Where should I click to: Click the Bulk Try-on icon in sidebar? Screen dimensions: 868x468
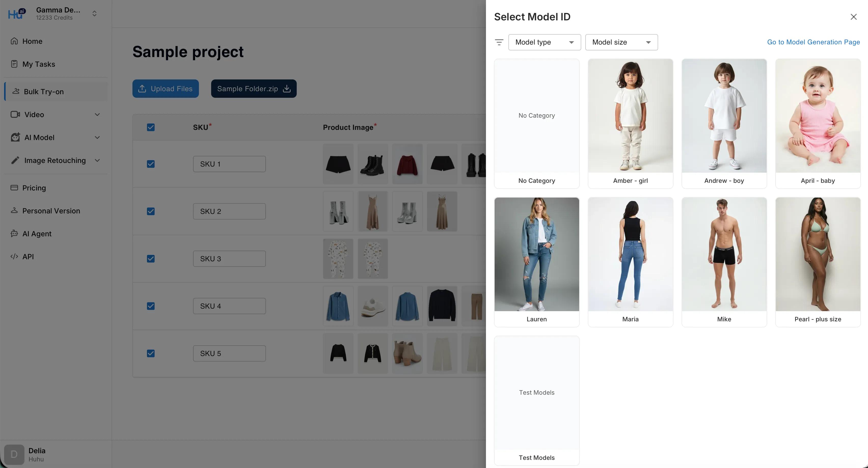pos(16,91)
